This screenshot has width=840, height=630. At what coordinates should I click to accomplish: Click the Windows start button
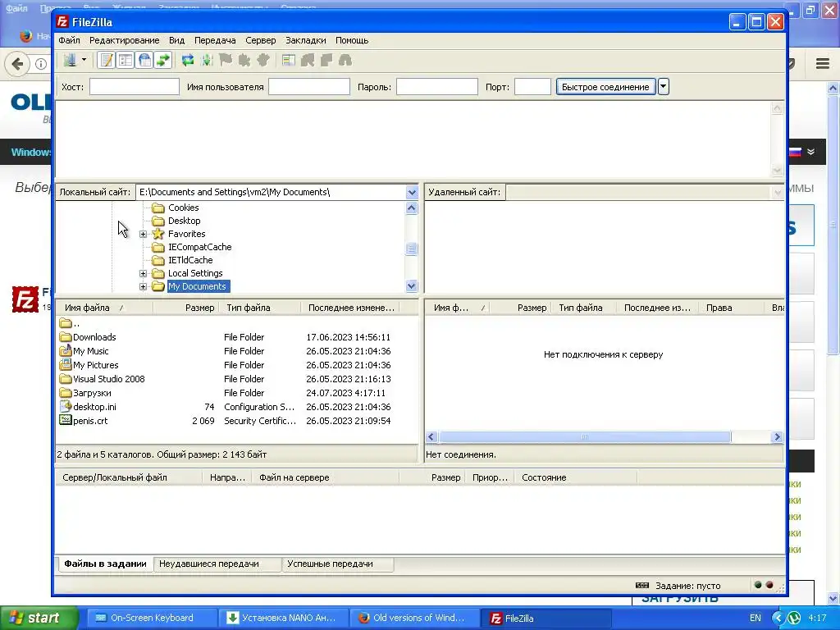coord(39,619)
